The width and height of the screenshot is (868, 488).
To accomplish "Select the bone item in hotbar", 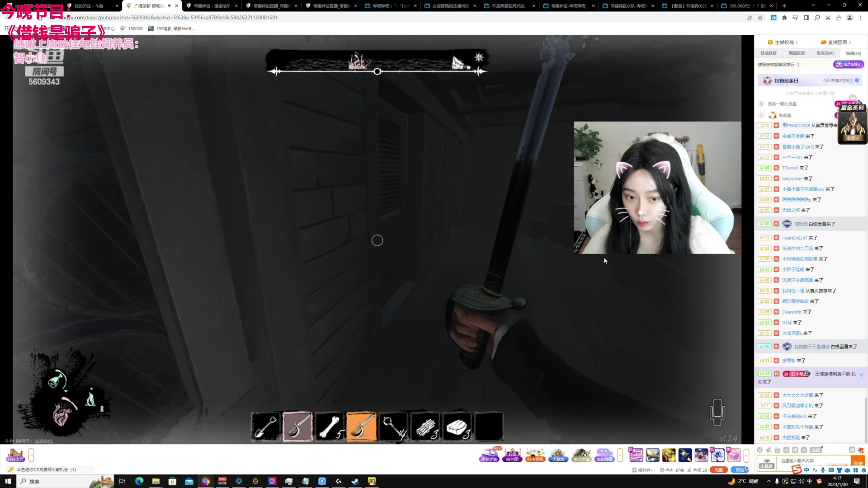I will (x=330, y=427).
